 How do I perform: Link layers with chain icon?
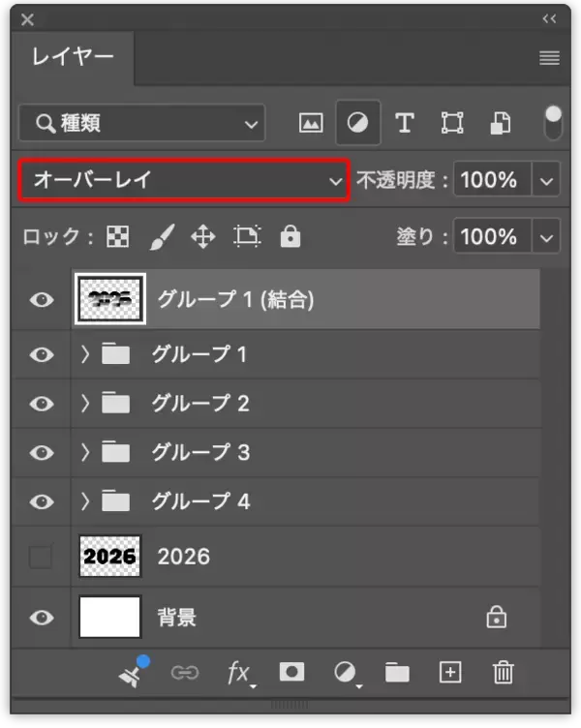click(185, 672)
